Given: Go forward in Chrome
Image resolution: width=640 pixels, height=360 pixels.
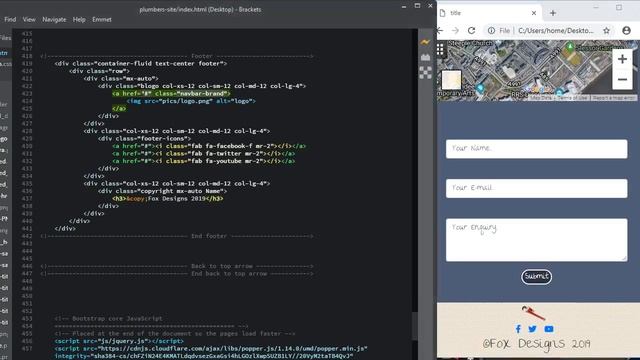Looking at the screenshot, I should (455, 31).
